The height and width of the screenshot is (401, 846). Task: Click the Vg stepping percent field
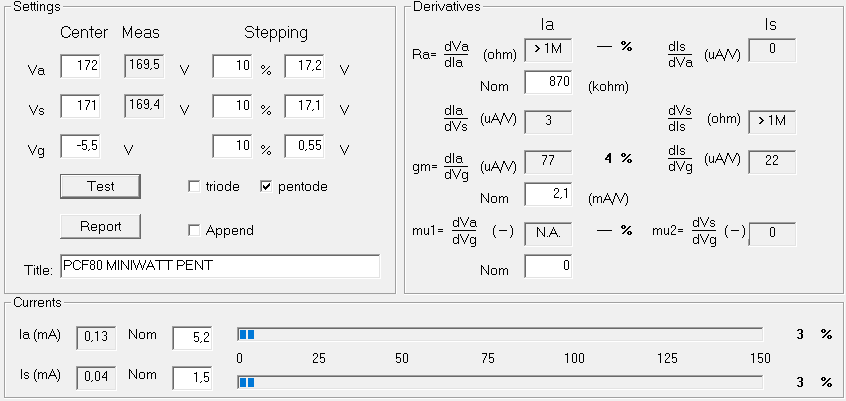coord(233,146)
